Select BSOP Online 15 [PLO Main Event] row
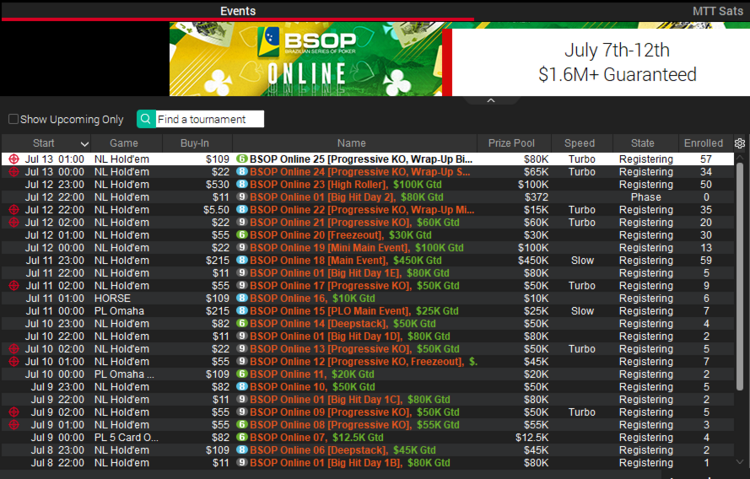Image resolution: width=750 pixels, height=479 pixels. pos(367,311)
